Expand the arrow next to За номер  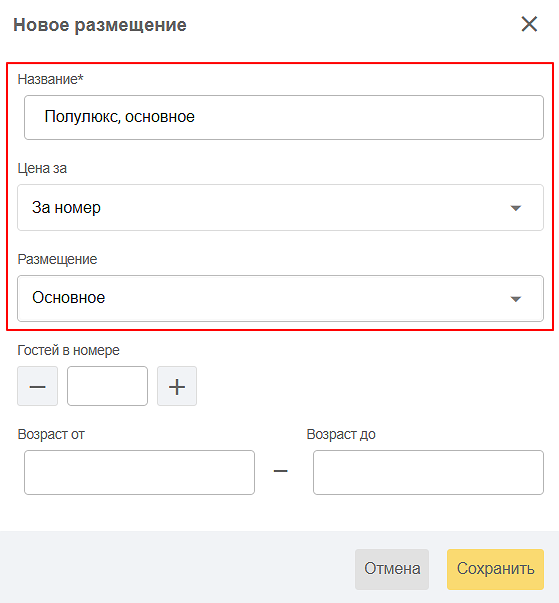point(516,208)
